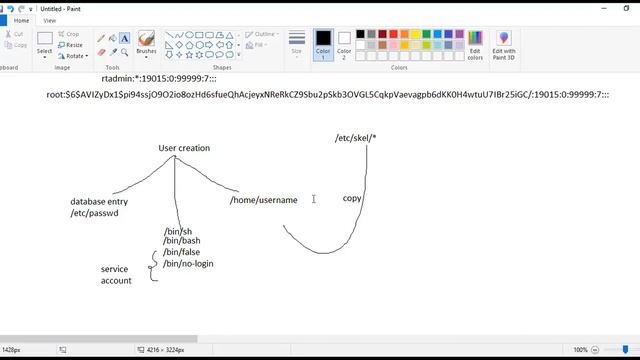This screenshot has height=360, width=640.
Task: Choose the Oval callout shape
Action: pyautogui.click(x=220, y=55)
